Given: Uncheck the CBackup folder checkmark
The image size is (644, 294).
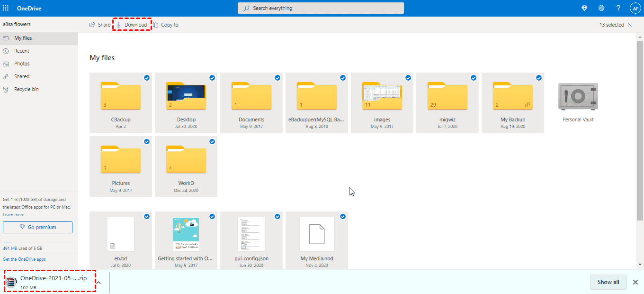Looking at the screenshot, I should 147,78.
